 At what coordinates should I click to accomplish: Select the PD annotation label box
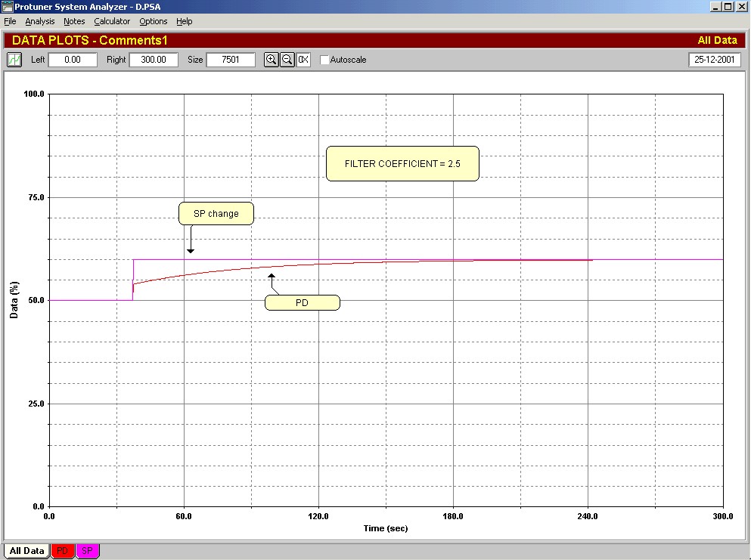(303, 303)
